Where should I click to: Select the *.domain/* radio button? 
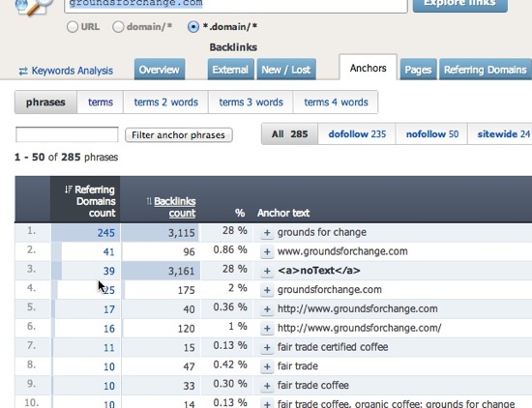[x=193, y=27]
